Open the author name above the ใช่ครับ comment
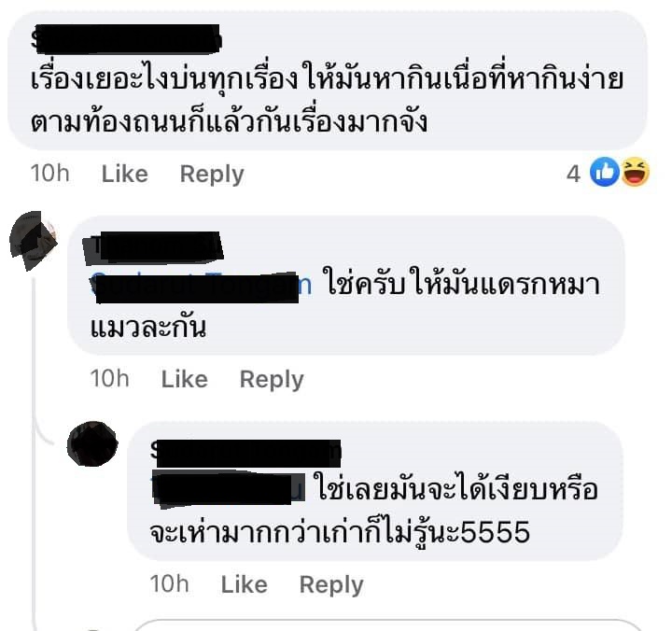Viewport: 672px width, 631px height. pyautogui.click(x=153, y=248)
